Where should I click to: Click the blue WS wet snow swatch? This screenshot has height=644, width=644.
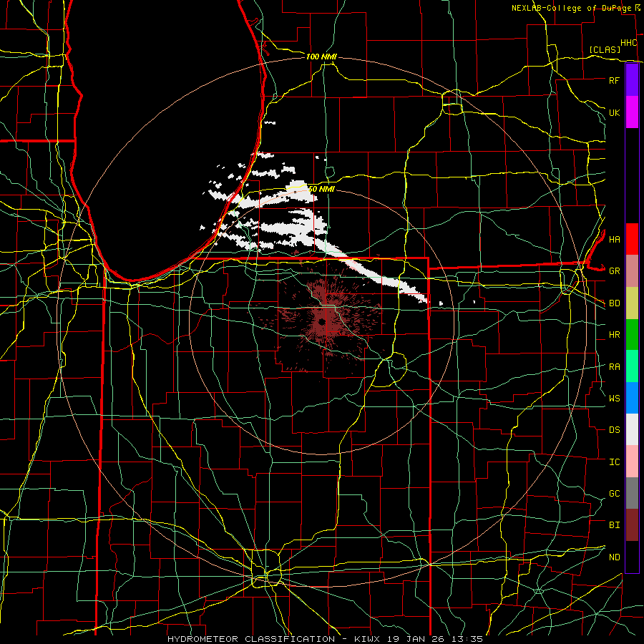point(632,398)
